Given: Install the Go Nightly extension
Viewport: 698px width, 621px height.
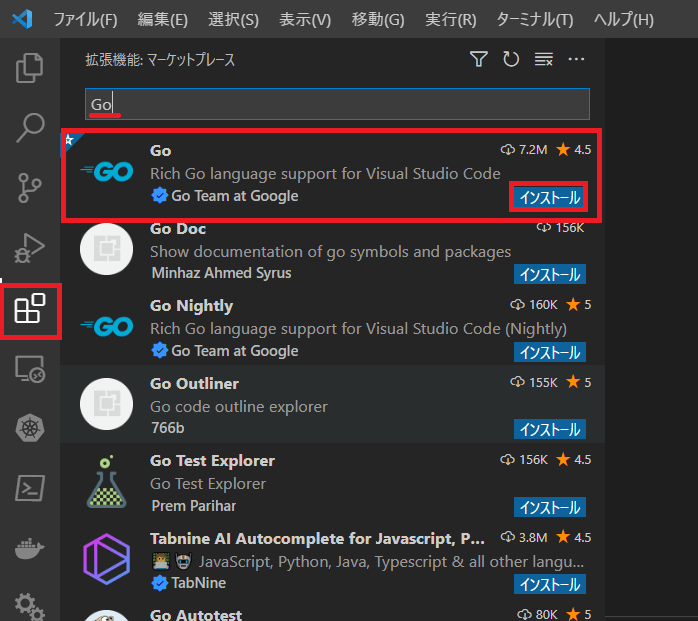Looking at the screenshot, I should (x=549, y=352).
